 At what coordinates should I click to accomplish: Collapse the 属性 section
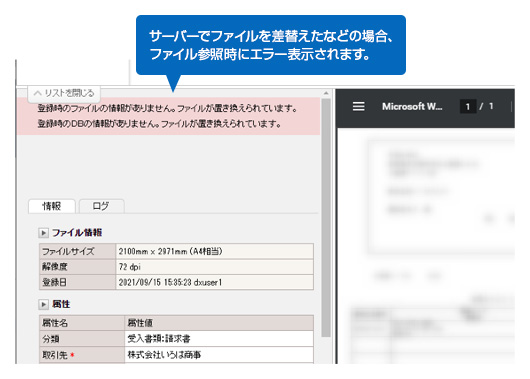coord(43,305)
